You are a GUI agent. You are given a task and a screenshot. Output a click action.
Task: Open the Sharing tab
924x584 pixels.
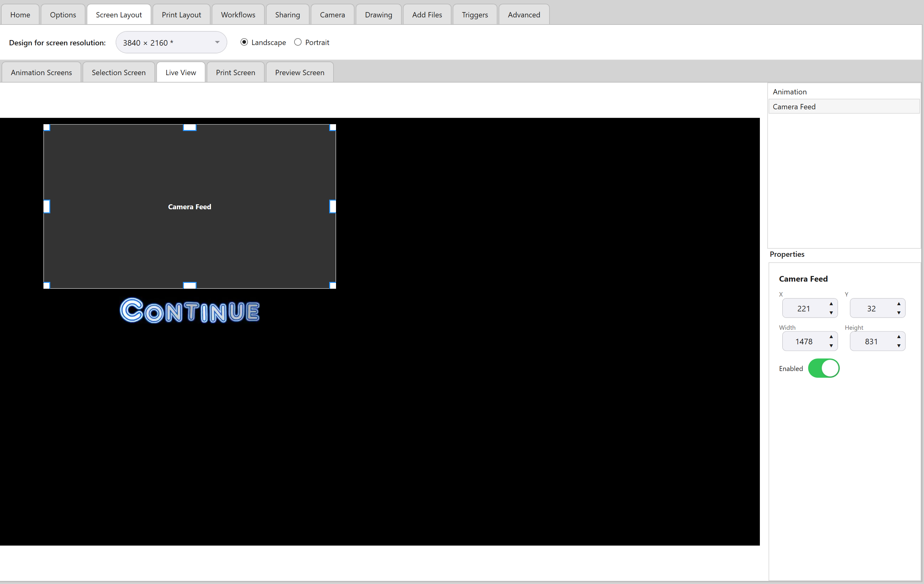(287, 15)
